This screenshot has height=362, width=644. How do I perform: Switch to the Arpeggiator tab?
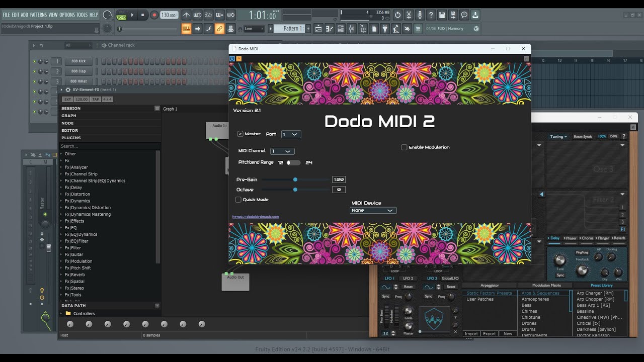point(490,286)
